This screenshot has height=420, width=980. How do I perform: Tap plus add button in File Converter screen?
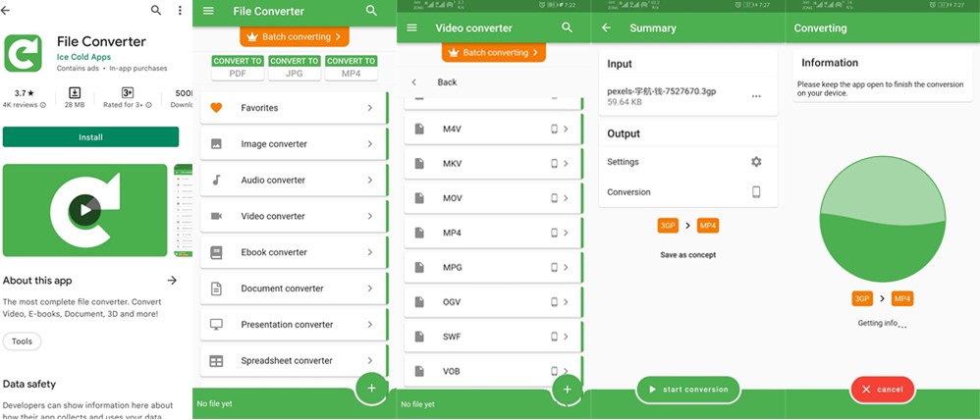(x=371, y=389)
